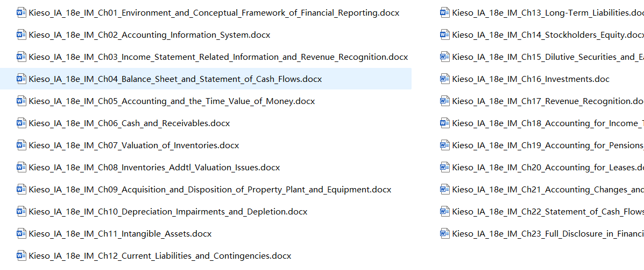Click the Word icon of Ch21 Accounting Changes
The height and width of the screenshot is (270, 644).
coord(444,190)
